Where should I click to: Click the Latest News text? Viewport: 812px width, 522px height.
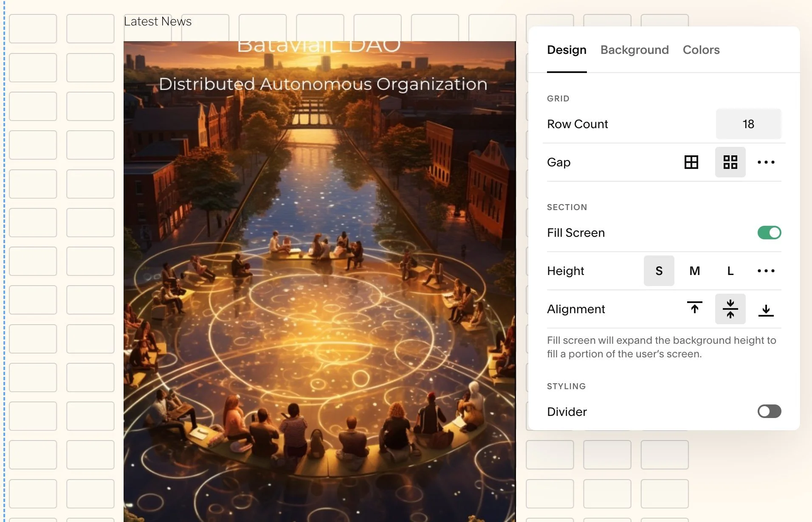[158, 21]
